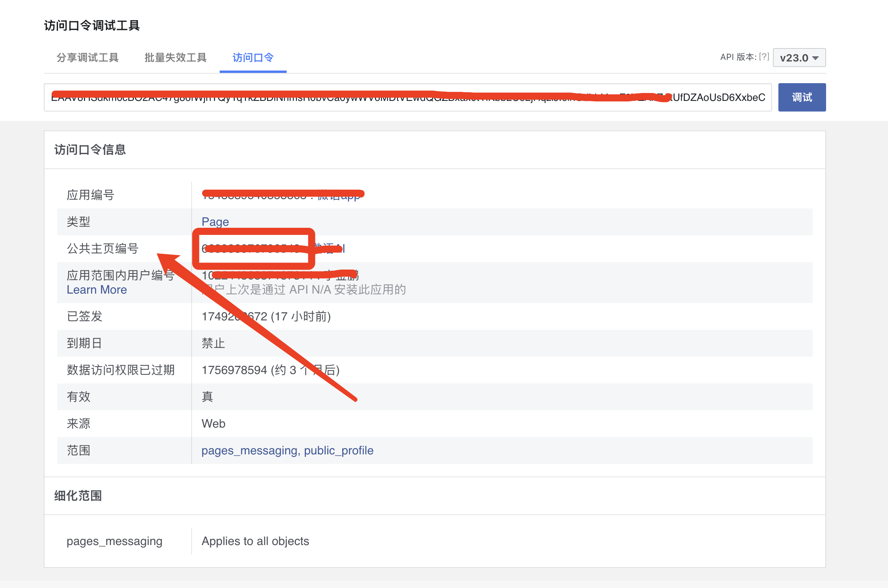The image size is (888, 588).
Task: Click the API version [?] help icon
Action: click(x=764, y=57)
